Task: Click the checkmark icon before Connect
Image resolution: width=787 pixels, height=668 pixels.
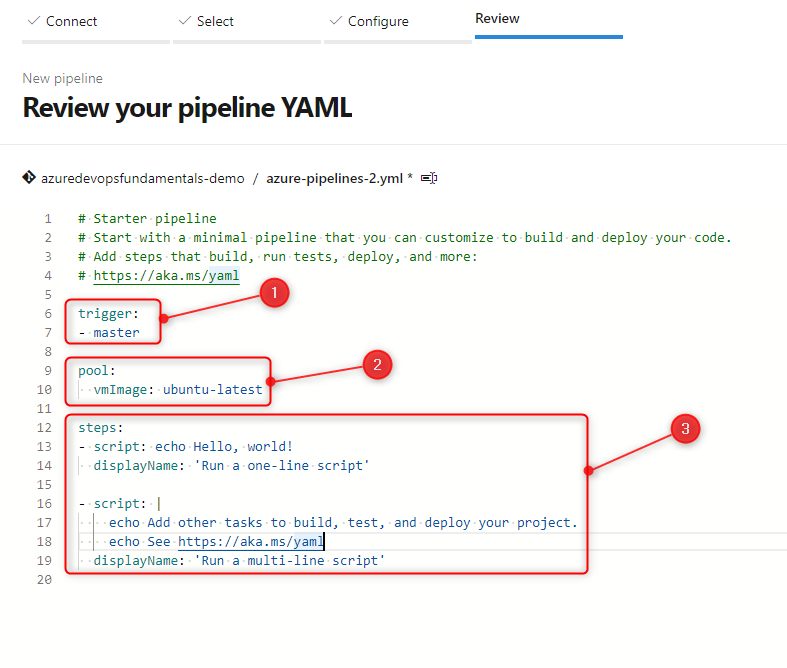Action: pos(33,21)
